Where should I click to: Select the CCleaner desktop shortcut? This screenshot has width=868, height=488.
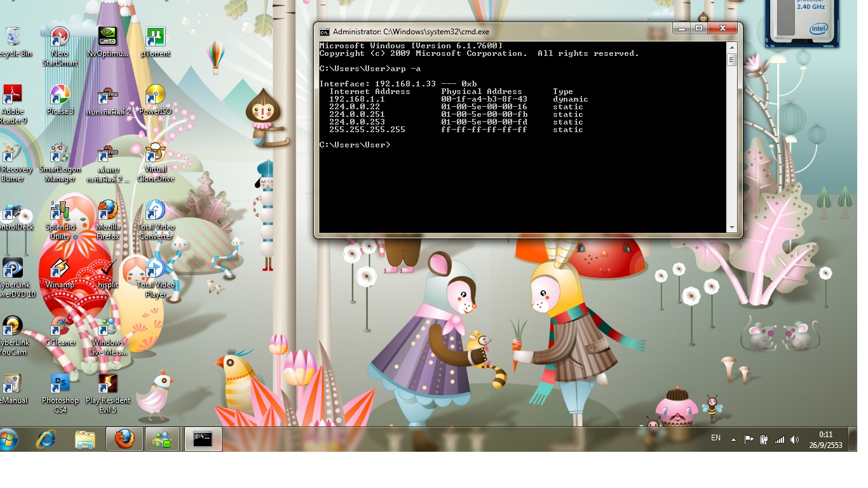[60, 331]
